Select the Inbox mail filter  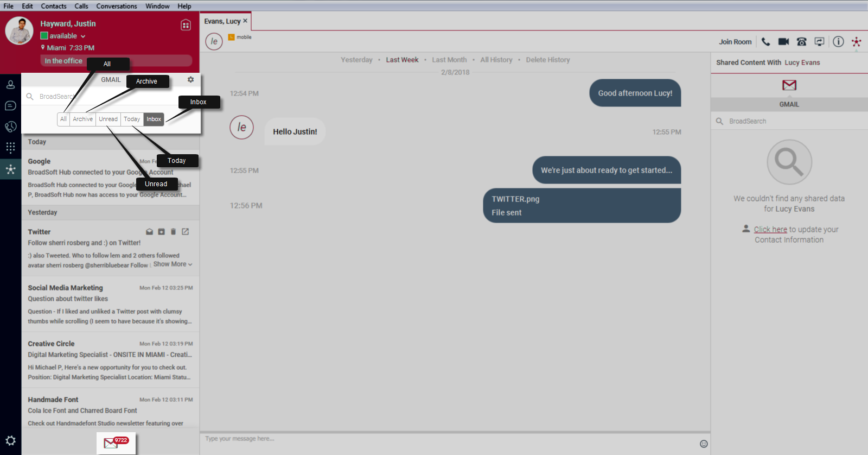(x=154, y=119)
